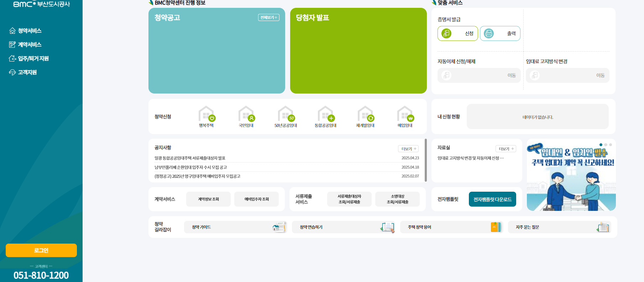This screenshot has height=282, width=644.
Task: Select the 50년공공임대 house icon
Action: (x=286, y=114)
